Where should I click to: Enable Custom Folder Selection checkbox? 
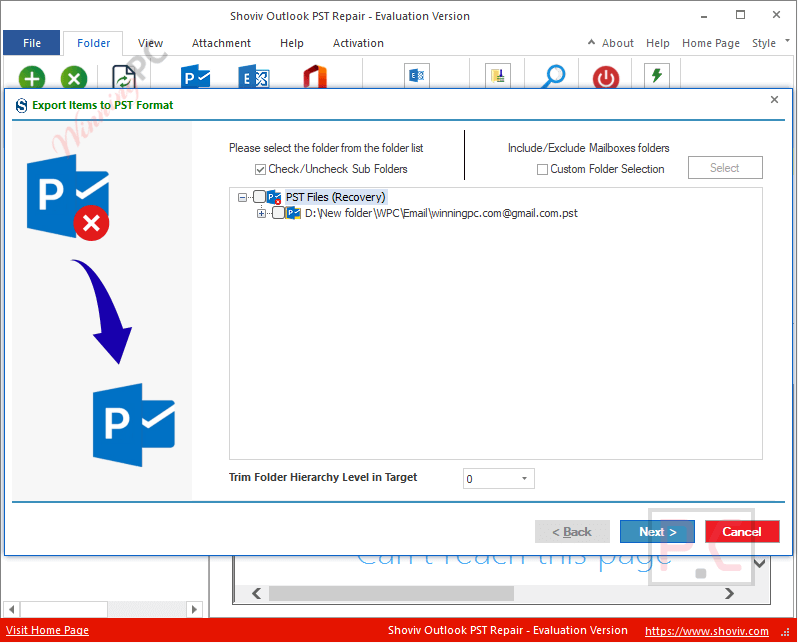point(543,169)
